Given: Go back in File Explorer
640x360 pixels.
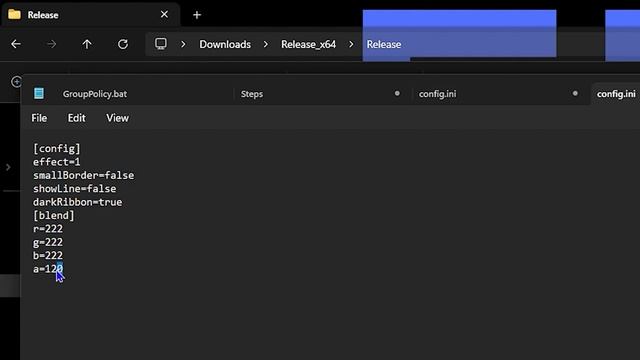Looking at the screenshot, I should click(16, 44).
